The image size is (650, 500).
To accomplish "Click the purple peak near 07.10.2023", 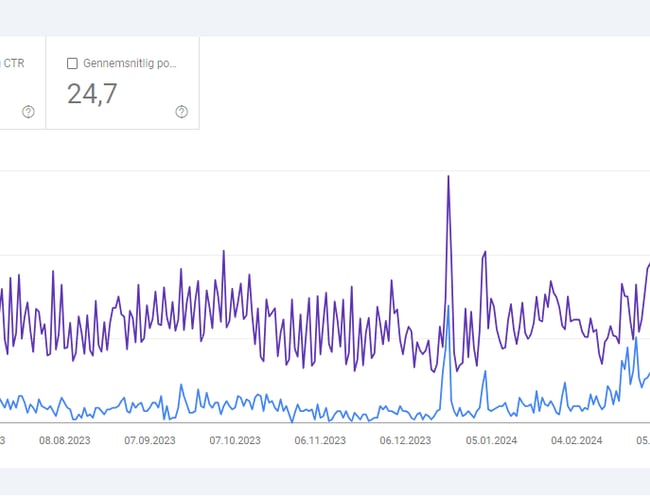I will [223, 250].
